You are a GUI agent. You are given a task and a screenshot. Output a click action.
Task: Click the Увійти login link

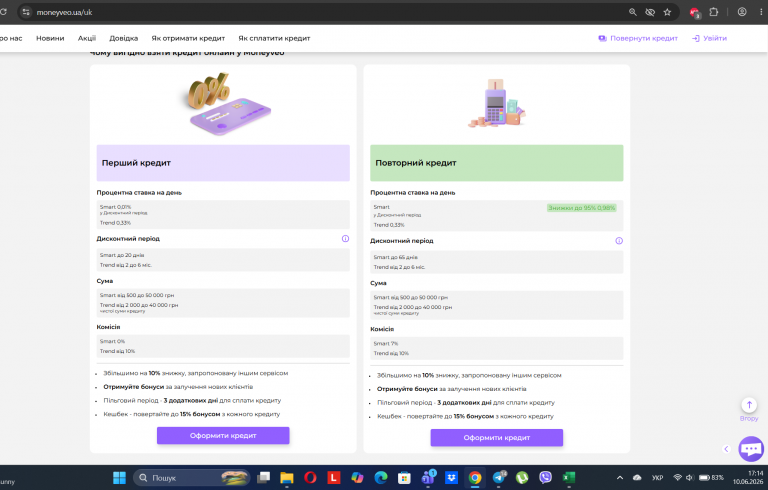tap(709, 38)
